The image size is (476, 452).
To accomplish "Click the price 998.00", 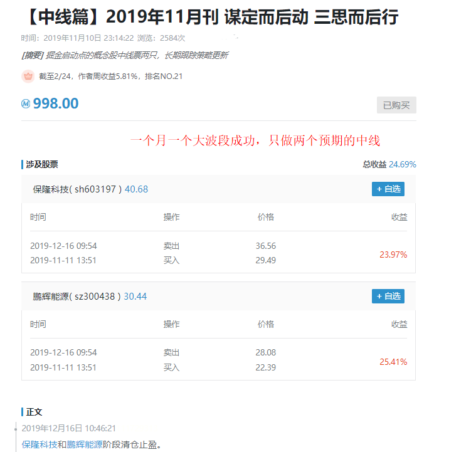I will tap(56, 103).
